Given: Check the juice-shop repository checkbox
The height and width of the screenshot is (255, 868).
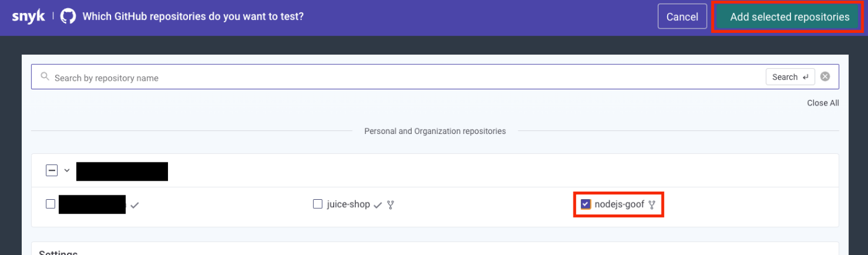Looking at the screenshot, I should tap(317, 204).
